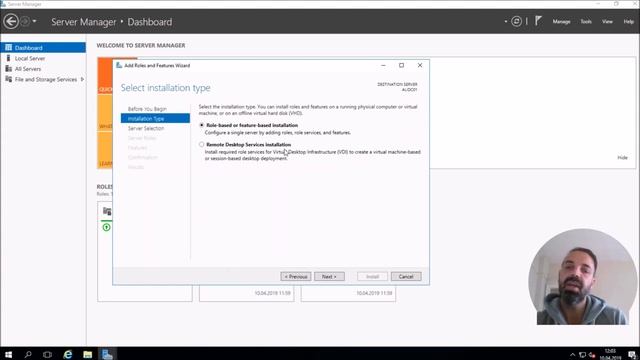Launch Internet Explorer from the taskbar

[x=67, y=354]
